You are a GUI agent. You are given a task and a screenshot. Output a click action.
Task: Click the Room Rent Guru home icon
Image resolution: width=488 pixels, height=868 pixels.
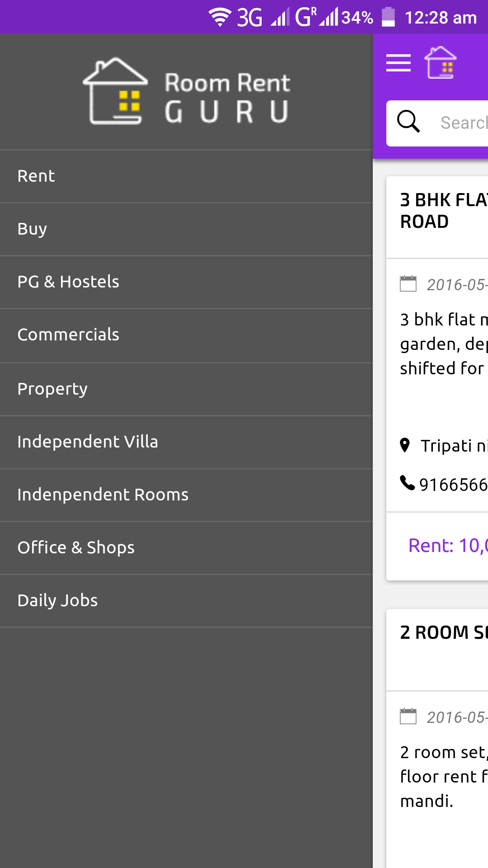440,62
